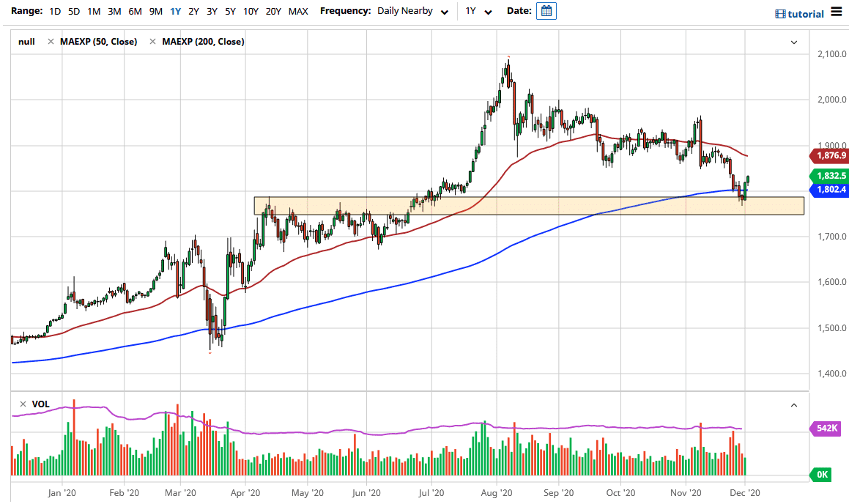The height and width of the screenshot is (504, 849).
Task: Choose the 6M range
Action: 135,11
